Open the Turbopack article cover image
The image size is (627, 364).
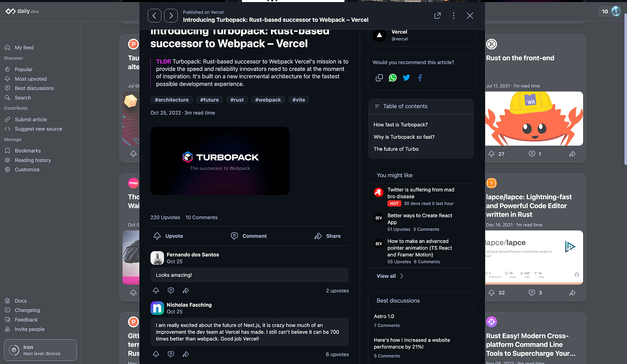(x=220, y=161)
